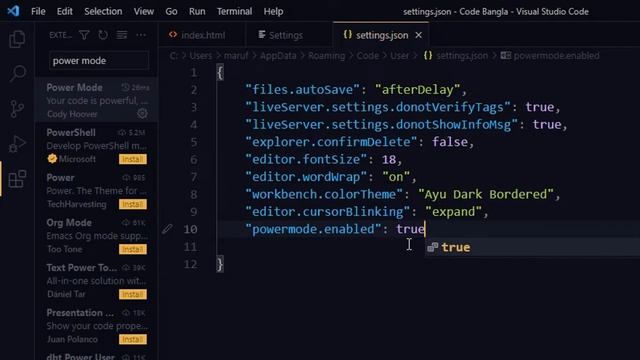Click the 'Users' breadcrumb segment
This screenshot has height=360, width=640.
pos(200,56)
